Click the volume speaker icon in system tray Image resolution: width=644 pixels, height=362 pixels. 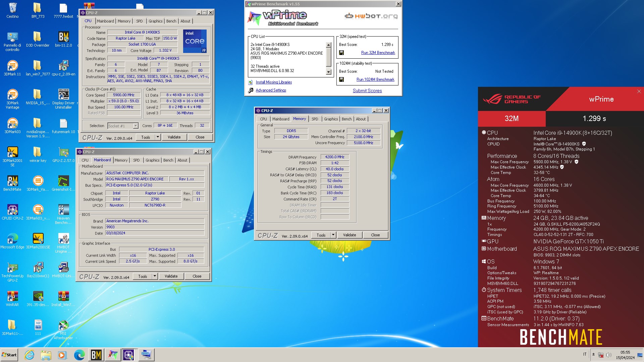pos(609,355)
